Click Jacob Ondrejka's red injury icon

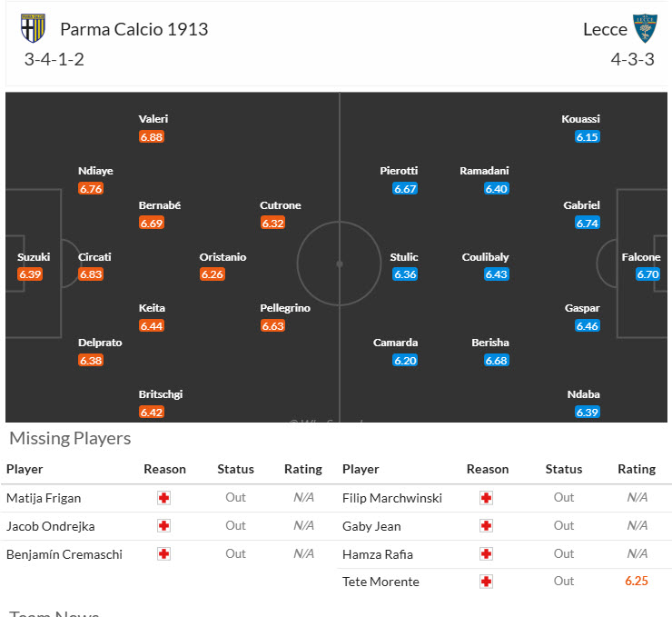(164, 525)
